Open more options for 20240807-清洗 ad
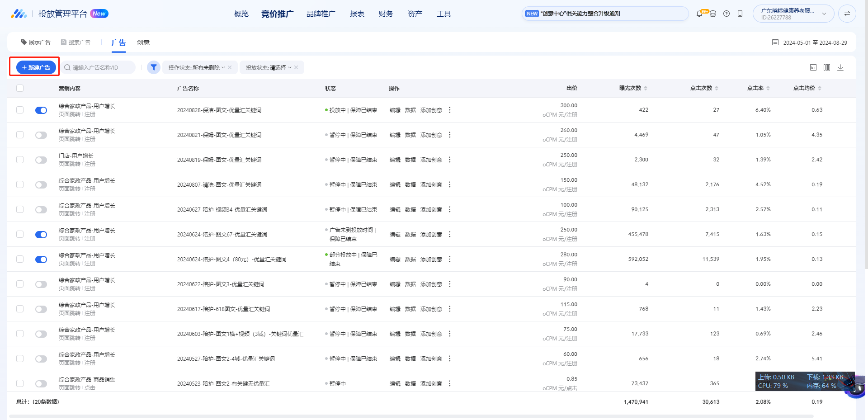The width and height of the screenshot is (868, 420). click(x=450, y=184)
